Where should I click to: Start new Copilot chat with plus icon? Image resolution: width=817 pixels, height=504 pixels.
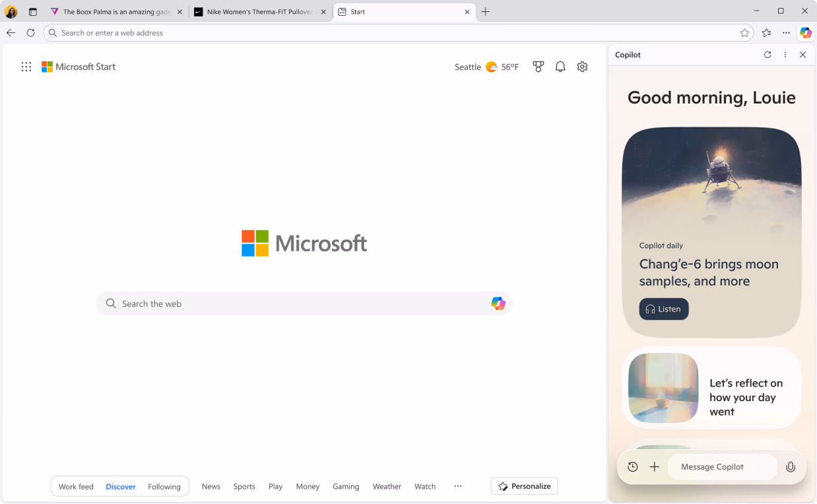tap(655, 466)
